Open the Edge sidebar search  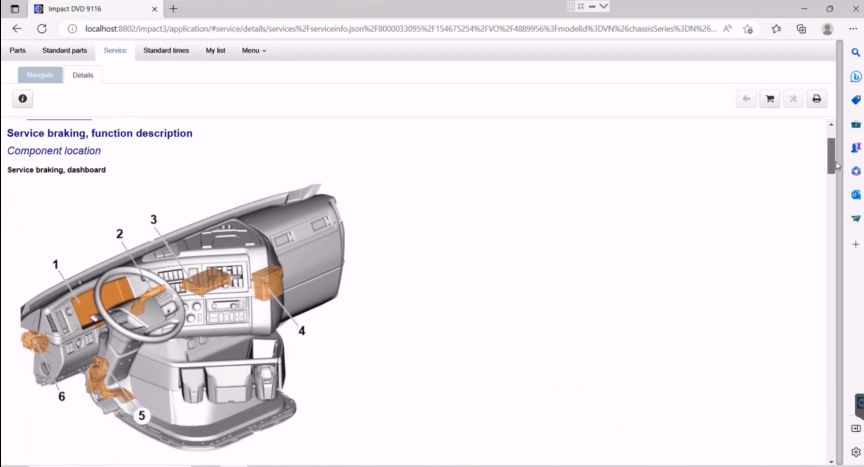[856, 52]
